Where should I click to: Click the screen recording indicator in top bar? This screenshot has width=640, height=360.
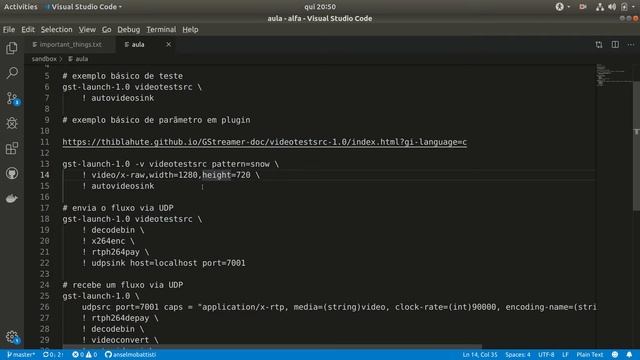click(582, 7)
